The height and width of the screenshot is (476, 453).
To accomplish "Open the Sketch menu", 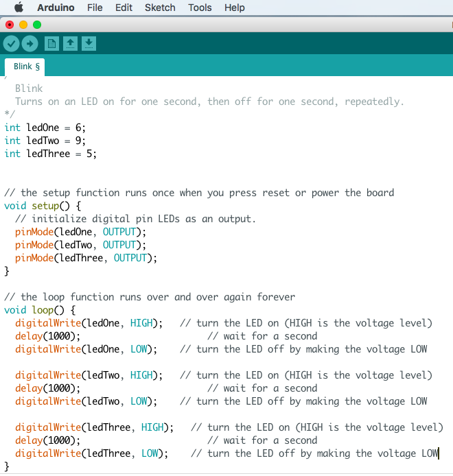I will click(160, 8).
